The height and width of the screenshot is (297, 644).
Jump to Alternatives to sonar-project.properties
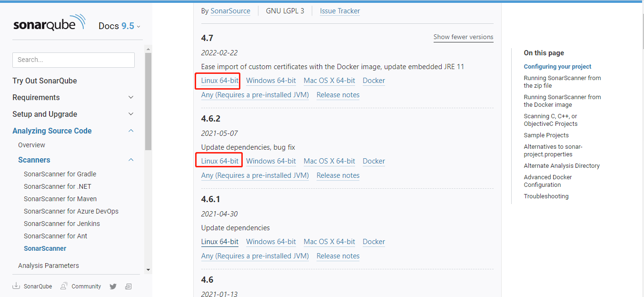coord(553,151)
